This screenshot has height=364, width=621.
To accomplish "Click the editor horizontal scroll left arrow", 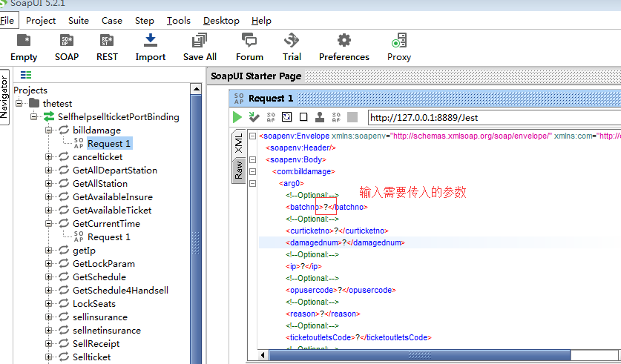I will (x=263, y=355).
